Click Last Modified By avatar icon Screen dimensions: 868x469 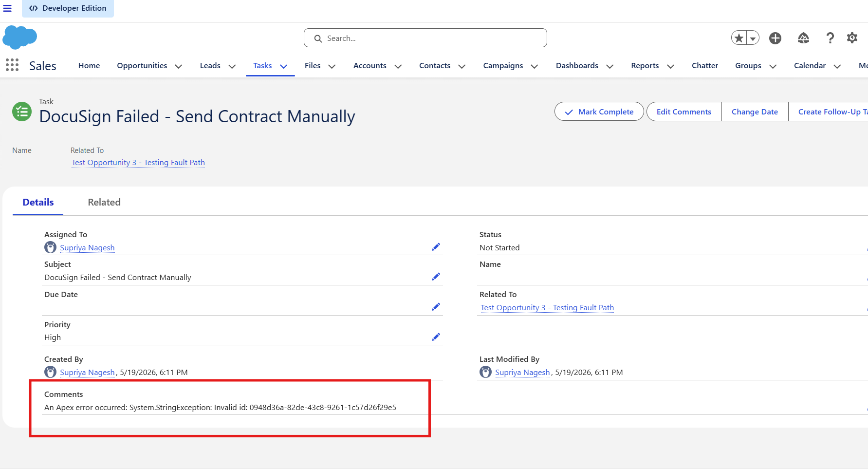[x=485, y=372]
